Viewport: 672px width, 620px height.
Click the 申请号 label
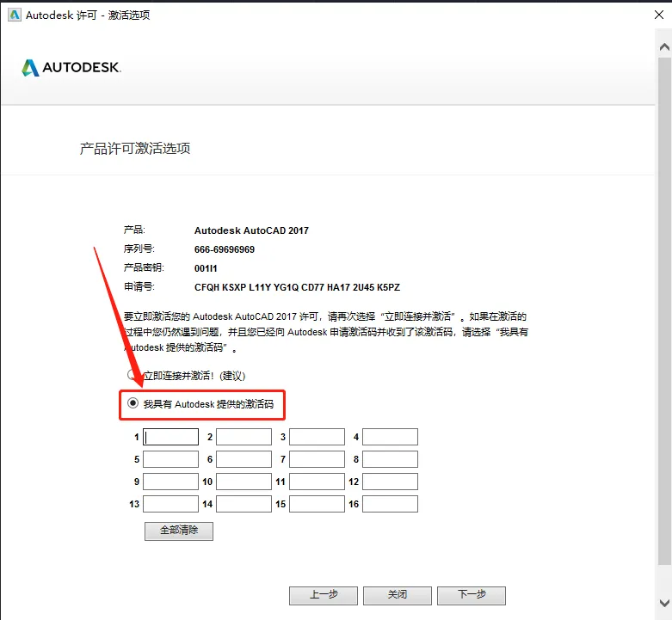pyautogui.click(x=139, y=287)
